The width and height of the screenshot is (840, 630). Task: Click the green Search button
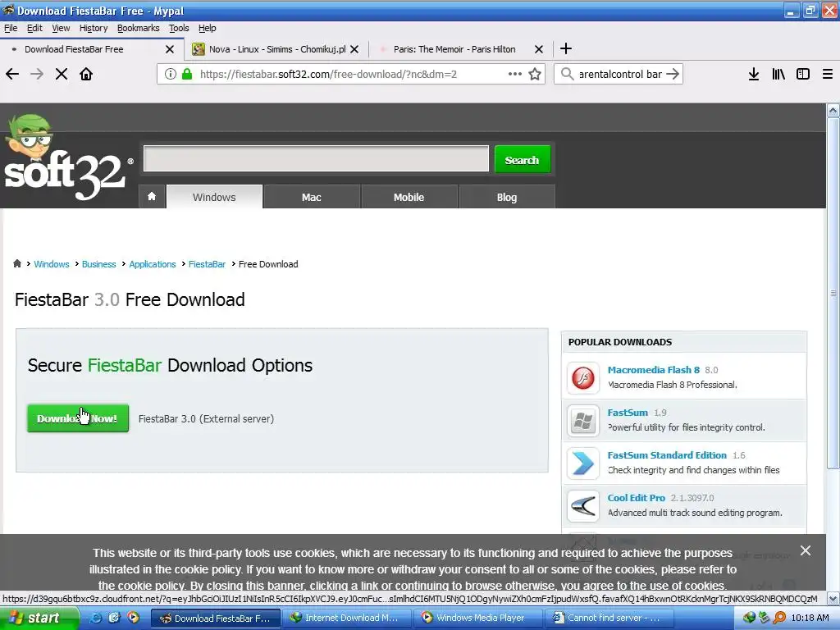tap(522, 160)
